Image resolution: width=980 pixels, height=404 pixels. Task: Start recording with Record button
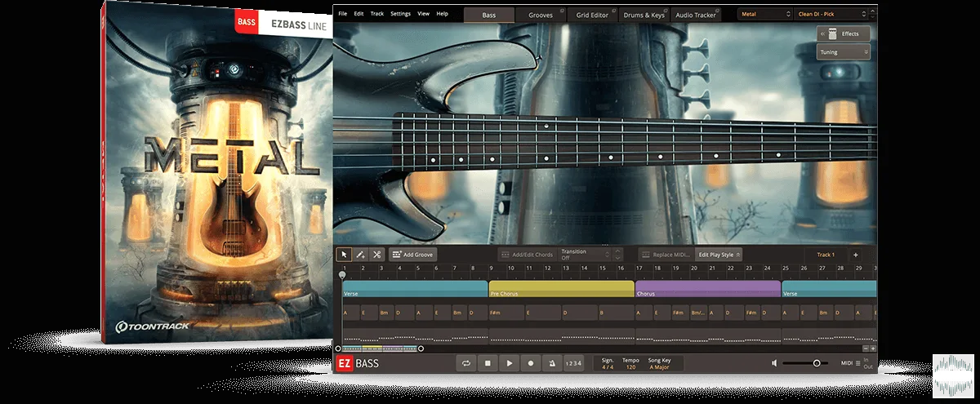point(530,363)
